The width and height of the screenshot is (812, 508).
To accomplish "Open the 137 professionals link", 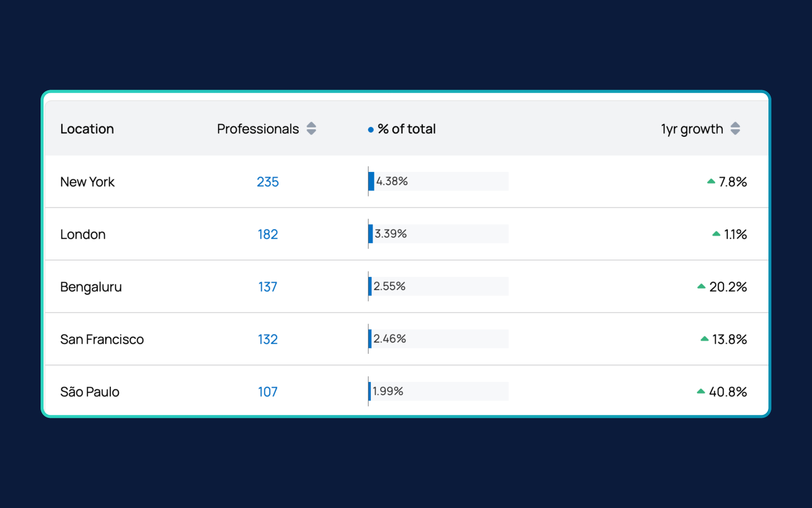I will 268,287.
